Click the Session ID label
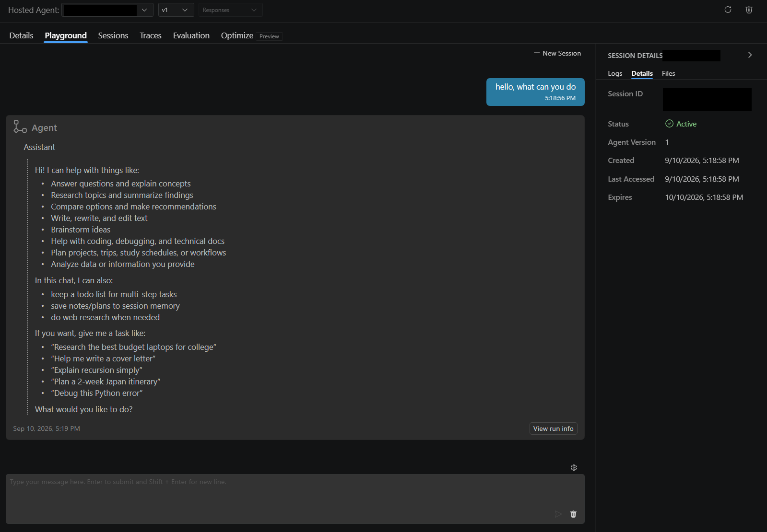The image size is (767, 532). point(625,94)
